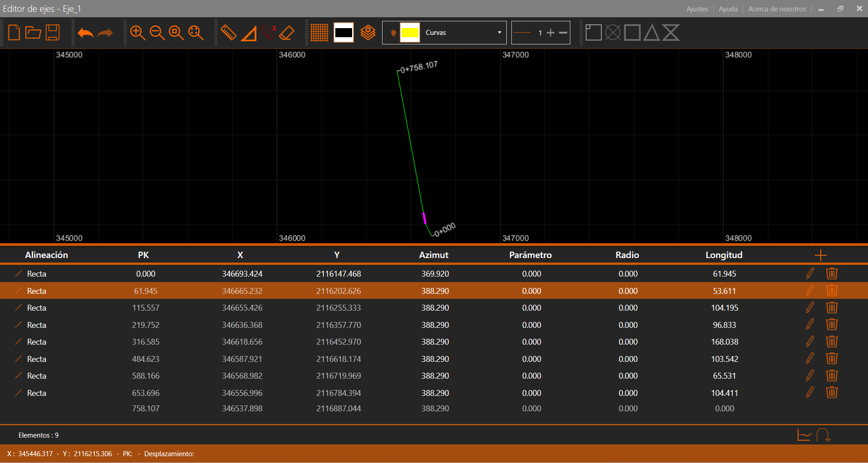The width and height of the screenshot is (868, 463).
Task: Click the magenta highlighted axis segment
Action: point(424,218)
